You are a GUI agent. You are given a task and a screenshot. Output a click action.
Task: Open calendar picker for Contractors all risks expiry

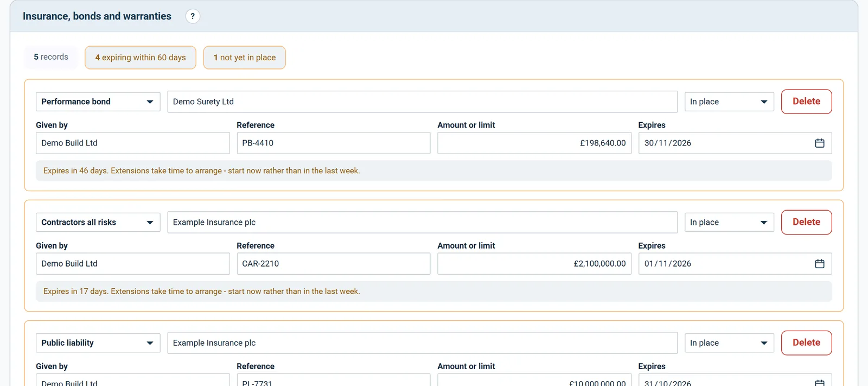(819, 263)
